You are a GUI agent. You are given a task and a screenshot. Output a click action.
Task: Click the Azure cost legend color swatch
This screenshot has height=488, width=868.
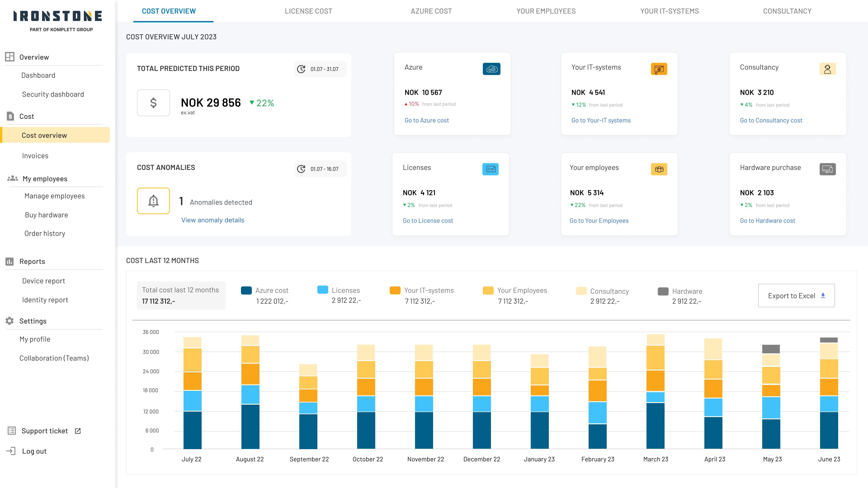[x=246, y=290]
